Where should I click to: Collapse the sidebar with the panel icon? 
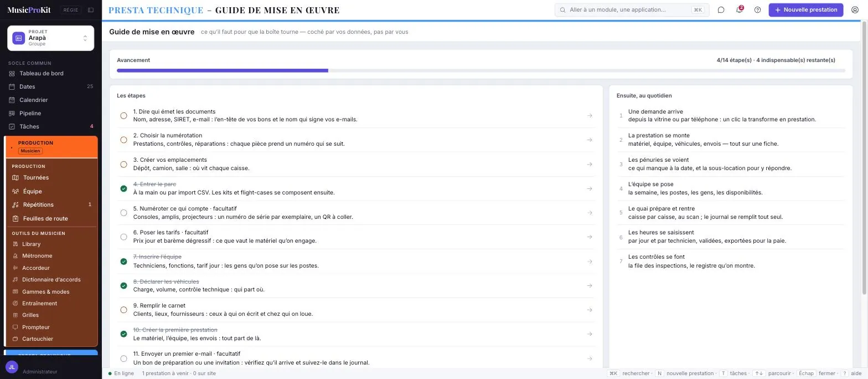[x=91, y=10]
